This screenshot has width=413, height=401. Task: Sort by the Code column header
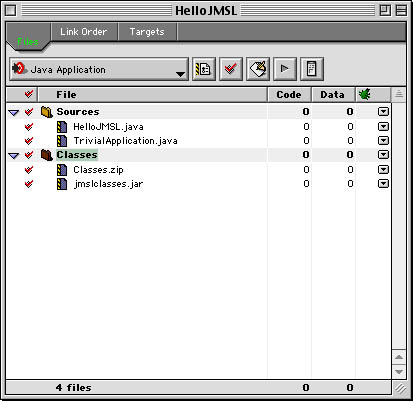point(289,95)
